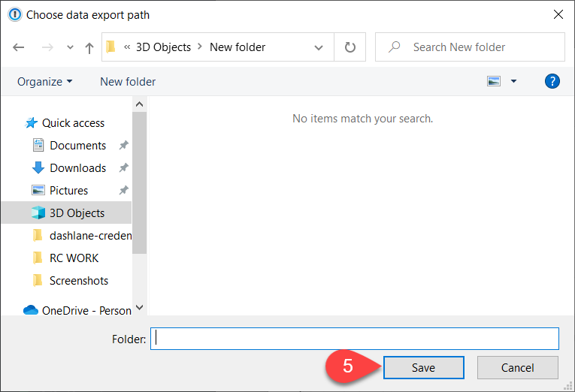Click the Downloads blue arrow icon
Screen dimensions: 575x392
tap(38, 167)
